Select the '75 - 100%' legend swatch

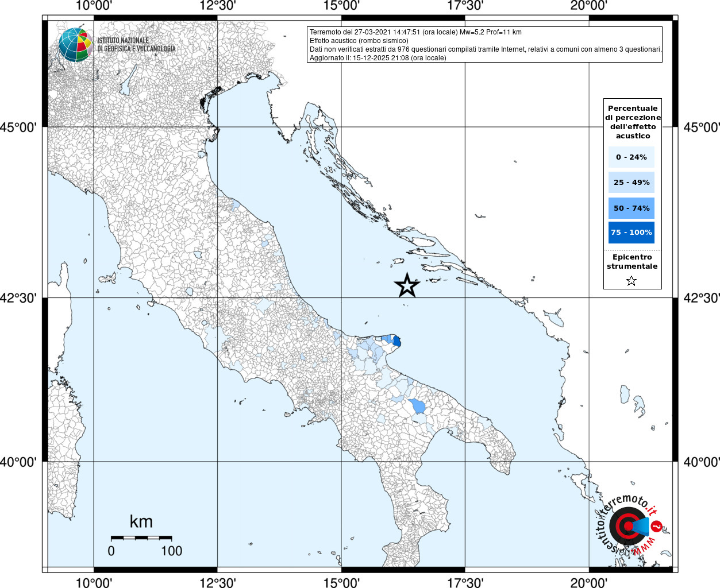632,233
